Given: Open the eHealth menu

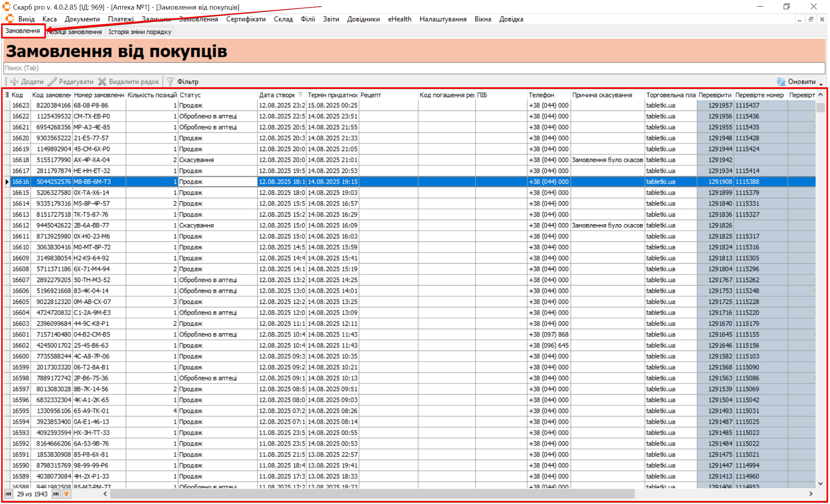Looking at the screenshot, I should coord(399,19).
